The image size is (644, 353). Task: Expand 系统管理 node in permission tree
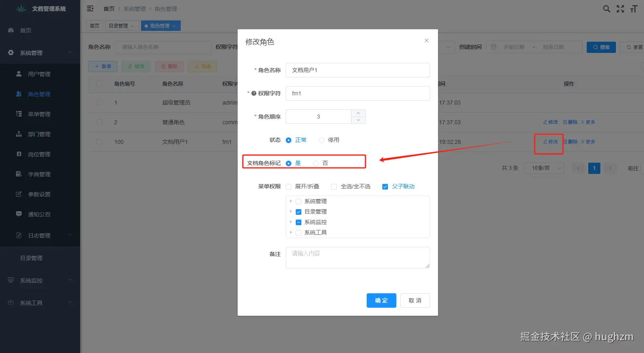point(291,201)
